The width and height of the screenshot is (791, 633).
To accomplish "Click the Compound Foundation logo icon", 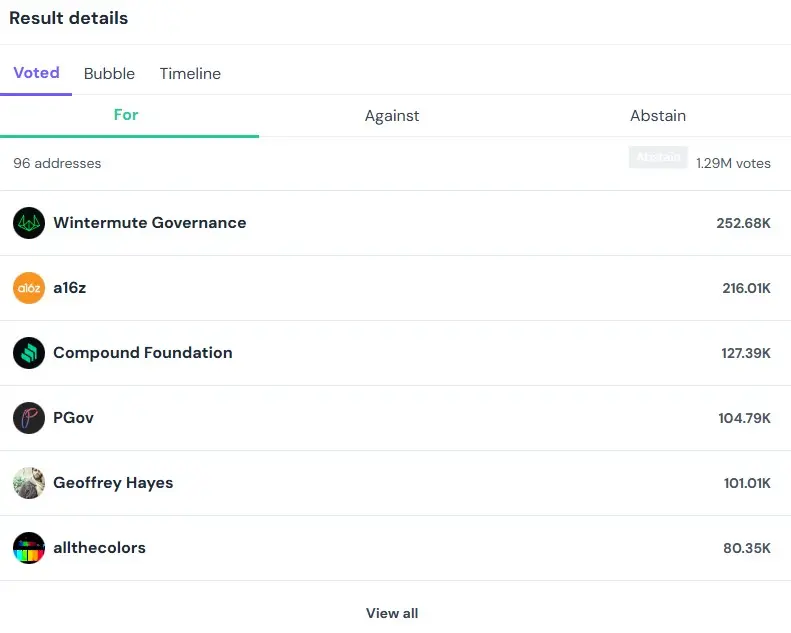I will [x=29, y=353].
